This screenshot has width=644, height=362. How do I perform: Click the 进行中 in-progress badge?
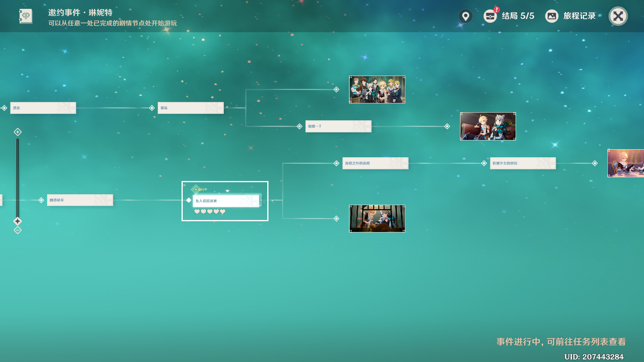pos(200,189)
